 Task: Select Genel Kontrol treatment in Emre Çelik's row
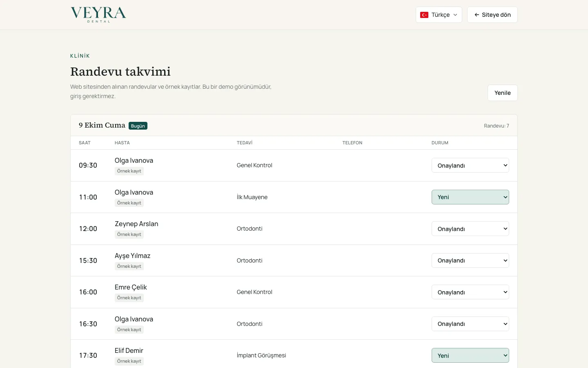pyautogui.click(x=254, y=292)
